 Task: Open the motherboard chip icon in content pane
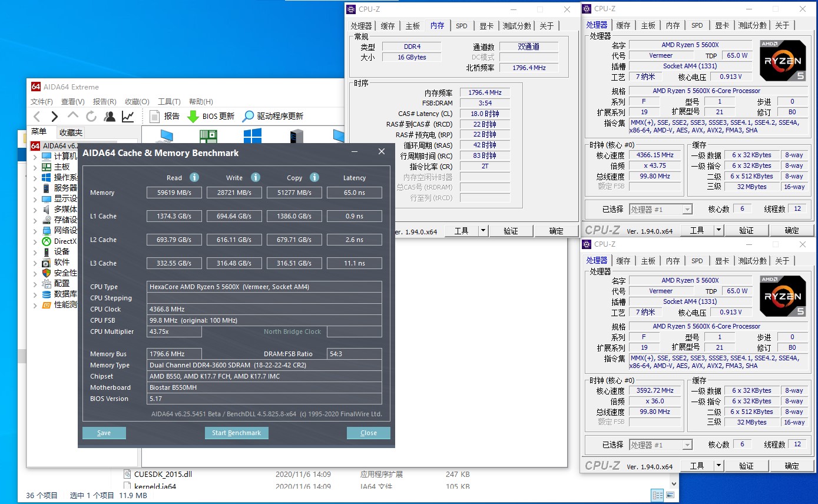pos(208,137)
